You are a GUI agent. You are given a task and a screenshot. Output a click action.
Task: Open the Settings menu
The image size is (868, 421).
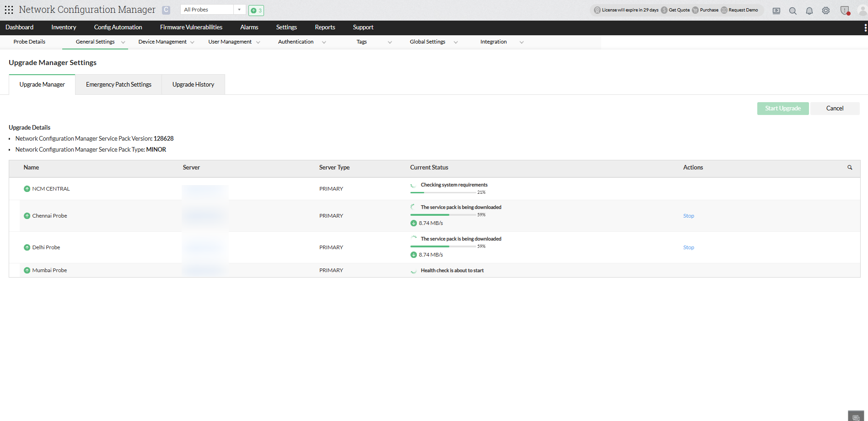click(286, 27)
